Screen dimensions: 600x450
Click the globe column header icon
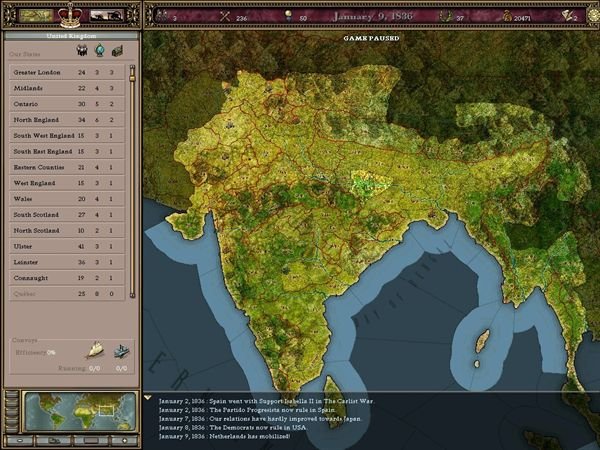(x=101, y=52)
